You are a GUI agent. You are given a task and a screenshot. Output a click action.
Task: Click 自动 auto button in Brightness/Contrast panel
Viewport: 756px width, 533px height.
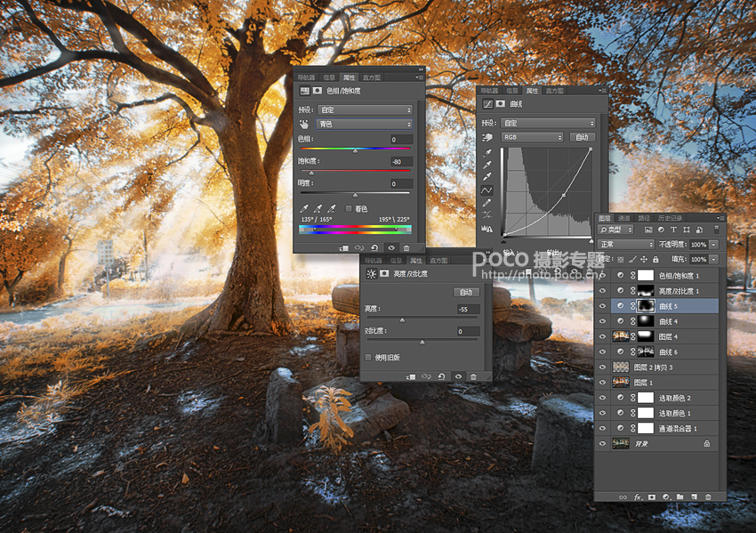pyautogui.click(x=466, y=292)
